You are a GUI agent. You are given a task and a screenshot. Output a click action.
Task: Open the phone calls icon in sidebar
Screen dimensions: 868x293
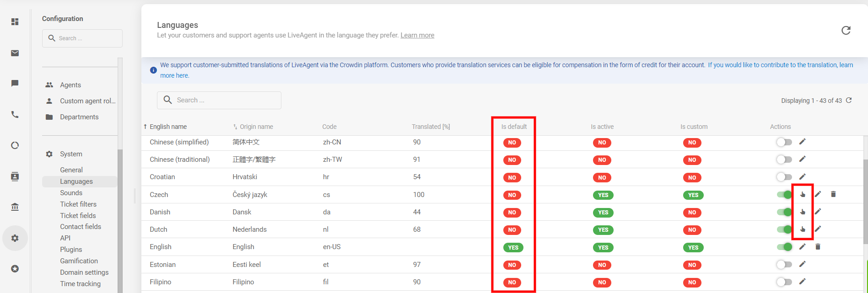pos(15,115)
